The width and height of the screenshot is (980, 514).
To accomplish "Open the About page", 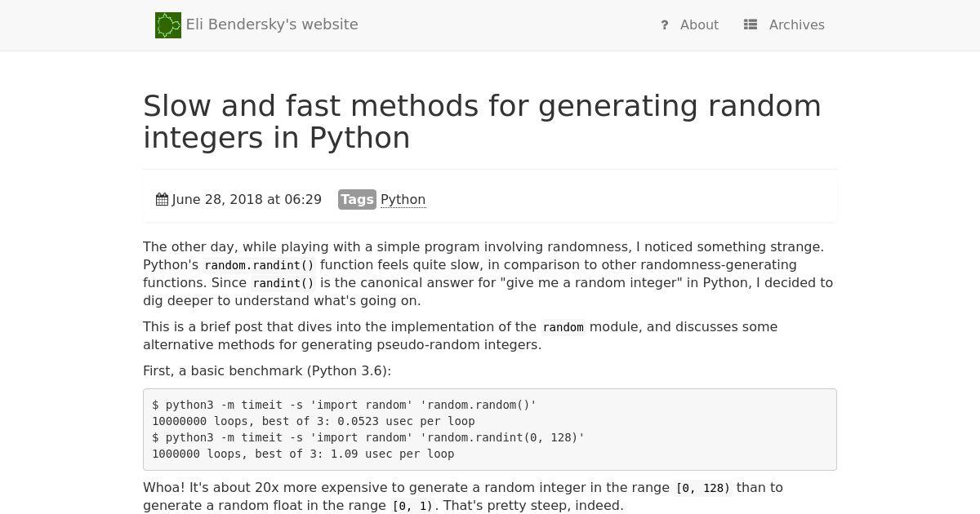I will coord(700,25).
